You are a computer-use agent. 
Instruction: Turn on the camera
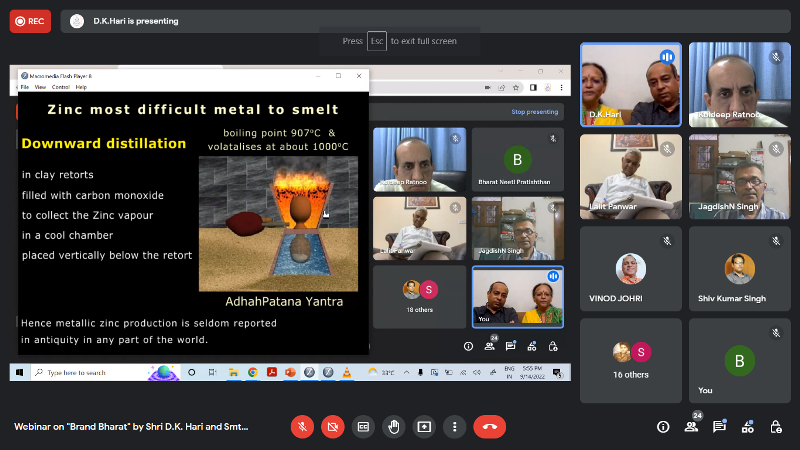[x=333, y=426]
